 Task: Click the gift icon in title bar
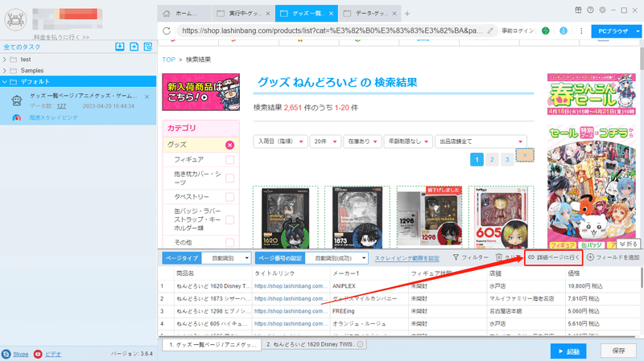578,10
